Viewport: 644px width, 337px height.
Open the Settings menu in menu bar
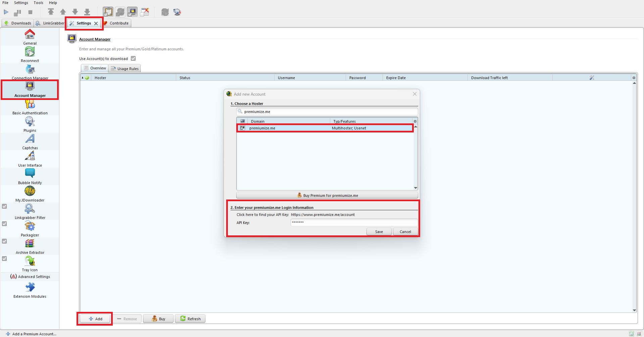21,3
